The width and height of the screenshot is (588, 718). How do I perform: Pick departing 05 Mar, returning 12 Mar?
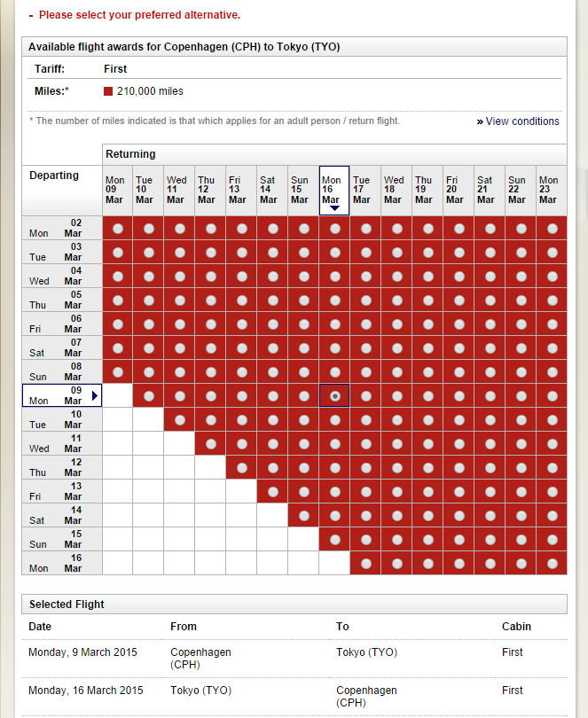pos(210,300)
